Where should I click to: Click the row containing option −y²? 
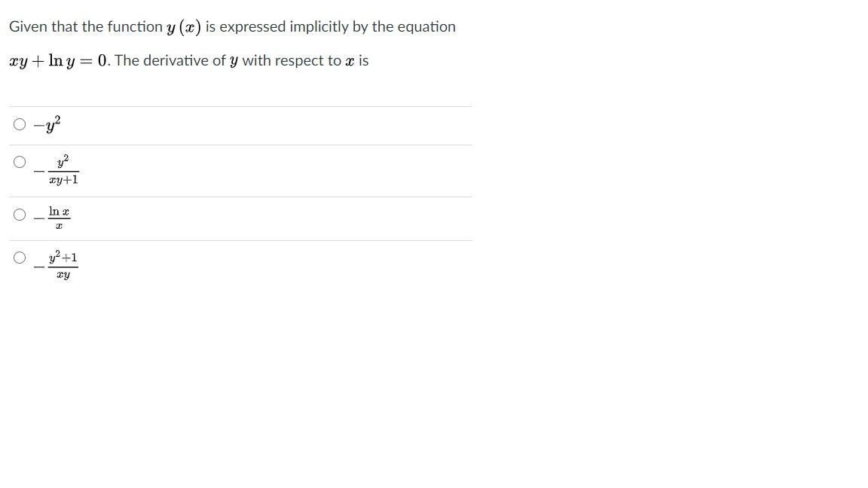coord(226,124)
